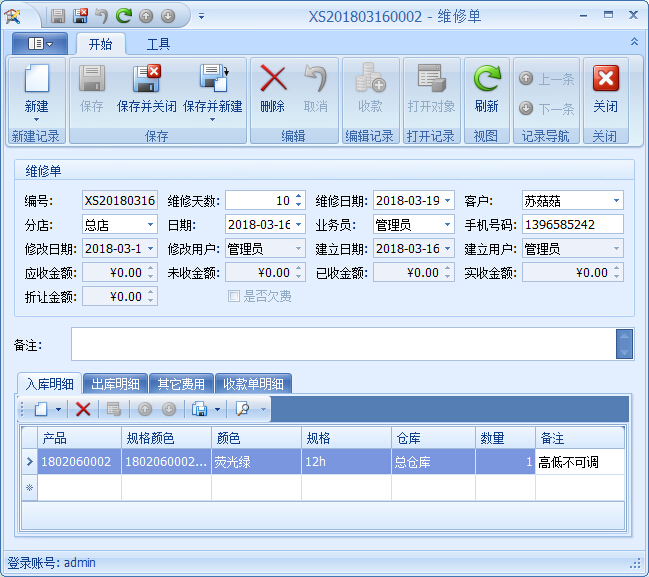649x577 pixels.
Task: Collapse the ribbon using the top-right chevron
Action: [x=634, y=42]
